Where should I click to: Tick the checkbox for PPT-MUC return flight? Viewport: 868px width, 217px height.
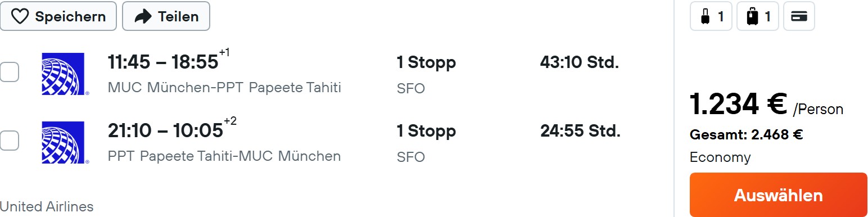pos(8,141)
